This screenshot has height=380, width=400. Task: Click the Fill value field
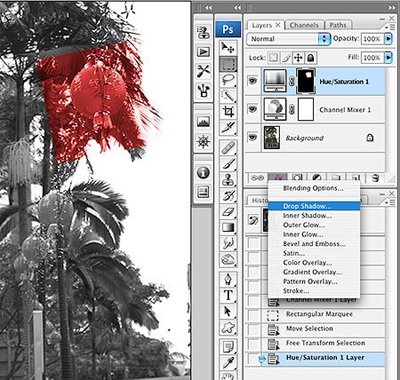click(x=372, y=57)
